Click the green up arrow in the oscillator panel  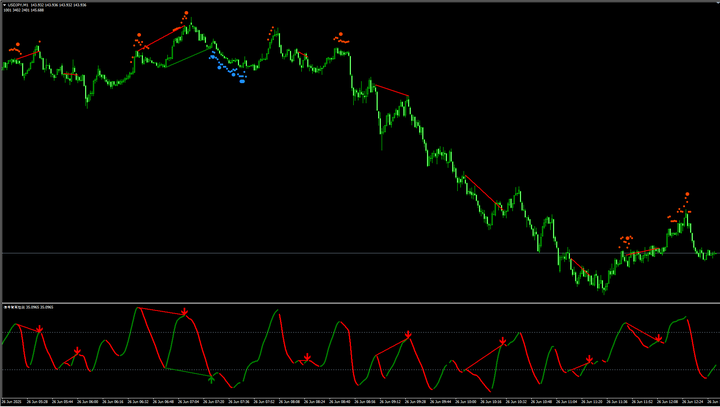211,379
